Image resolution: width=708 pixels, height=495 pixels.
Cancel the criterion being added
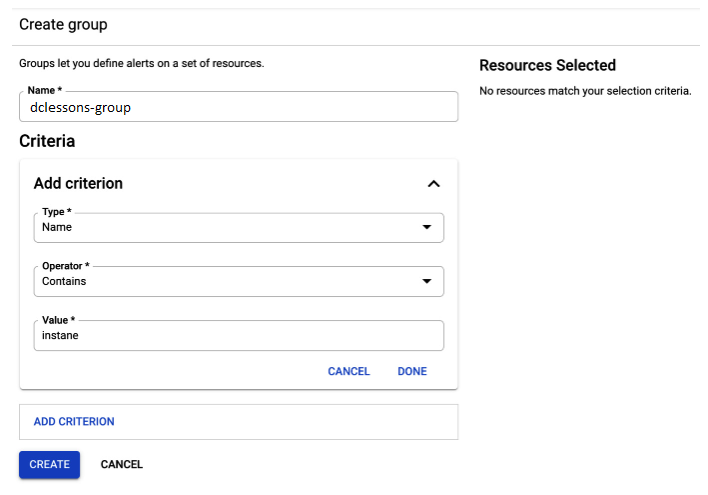coord(349,371)
